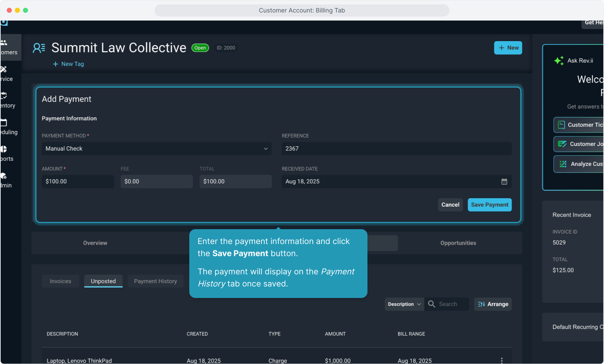Open the Scheduling calendar sidebar icon

tap(4, 123)
